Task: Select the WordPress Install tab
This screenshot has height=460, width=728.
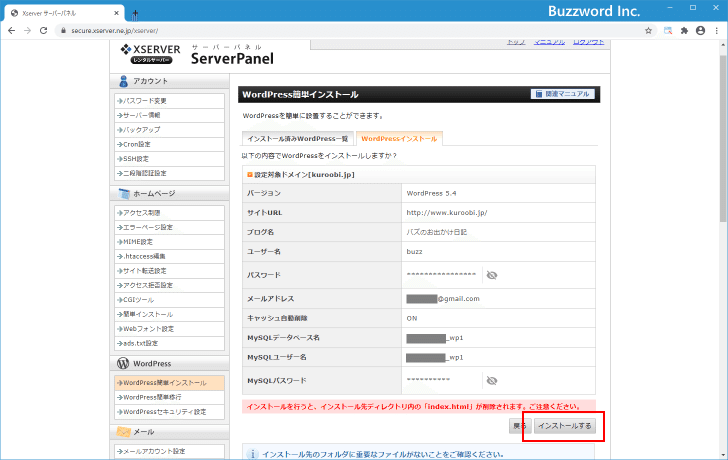Action: pos(399,139)
